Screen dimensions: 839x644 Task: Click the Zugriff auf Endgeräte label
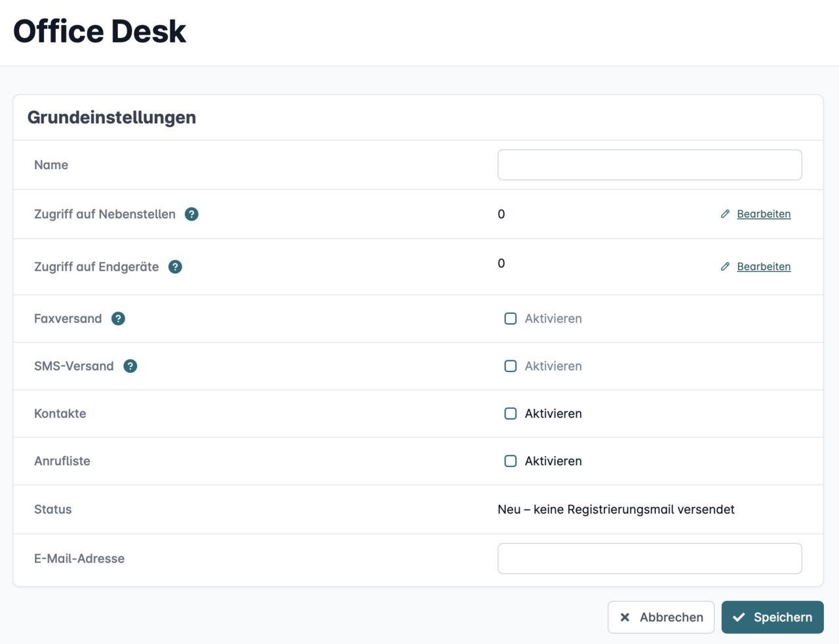tap(96, 267)
